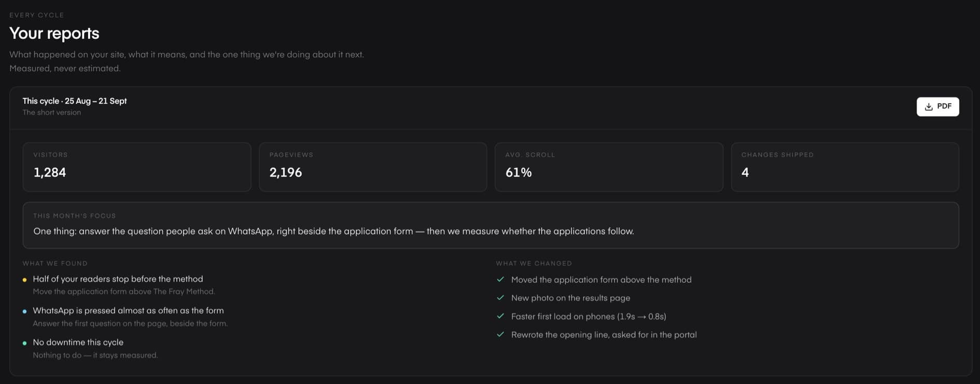The image size is (980, 384).
Task: Click the 'Measured, never estimated.' line
Action: 65,68
